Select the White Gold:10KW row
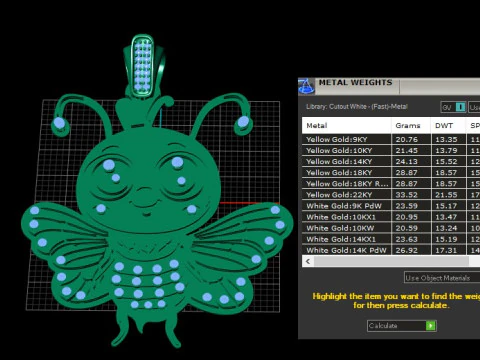This screenshot has height=360, width=480. click(391, 228)
